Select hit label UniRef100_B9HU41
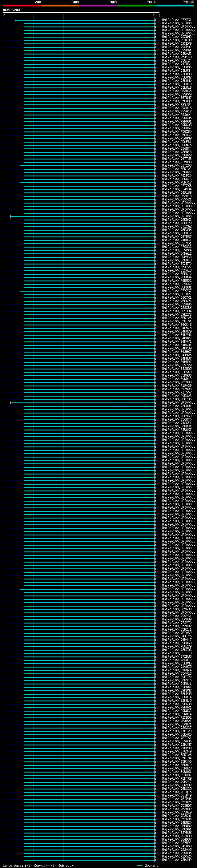197x868 pixels. click(x=177, y=687)
